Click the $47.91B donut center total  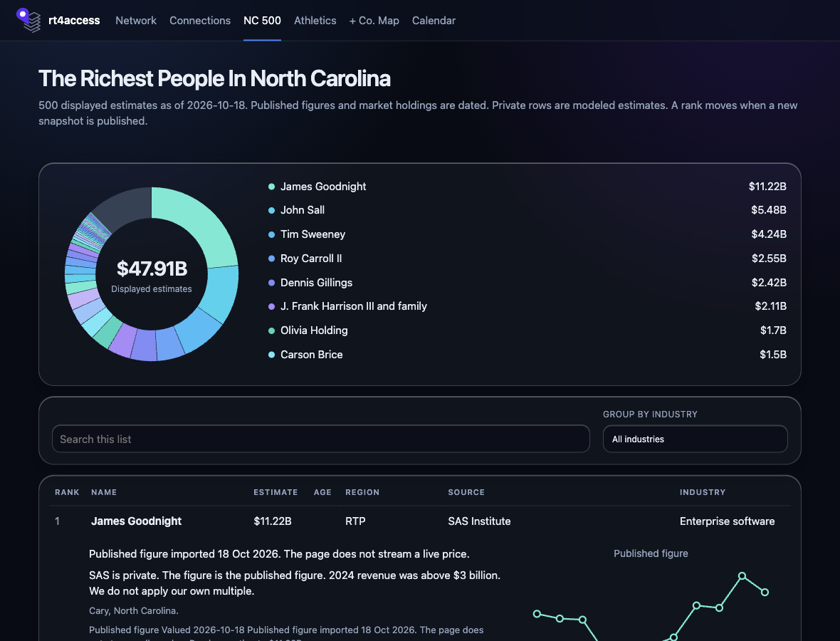[152, 269]
